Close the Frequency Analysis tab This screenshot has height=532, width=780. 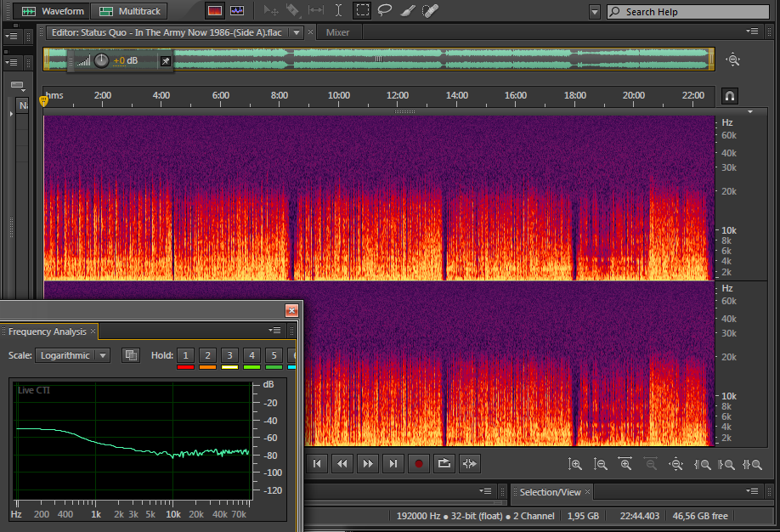[93, 331]
